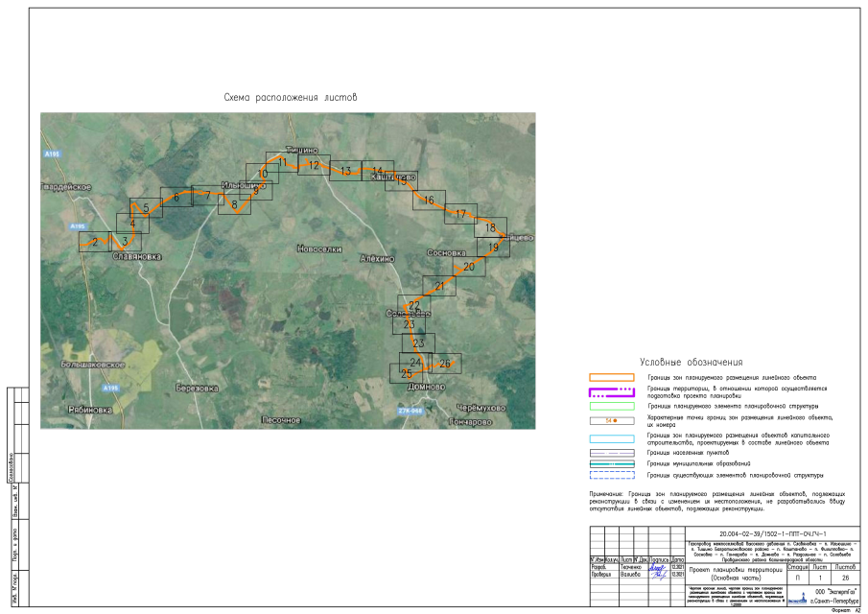Click the Условные обозначения legend heading

click(691, 362)
